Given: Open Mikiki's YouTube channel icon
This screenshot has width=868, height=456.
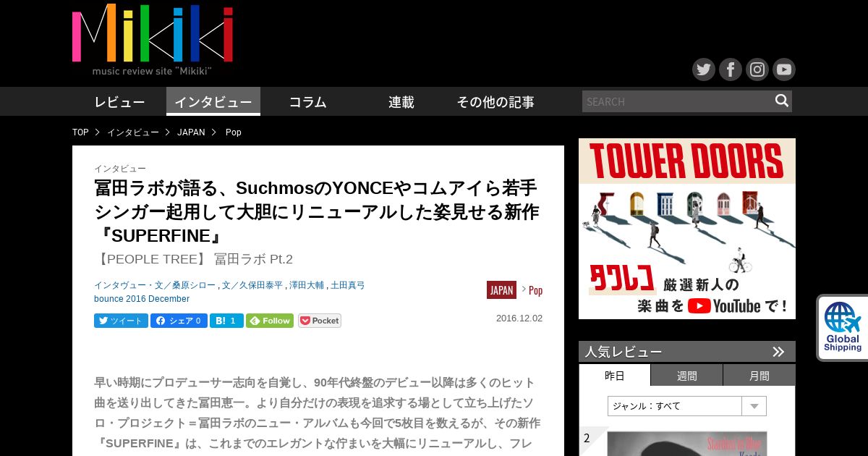Looking at the screenshot, I should click(x=784, y=69).
